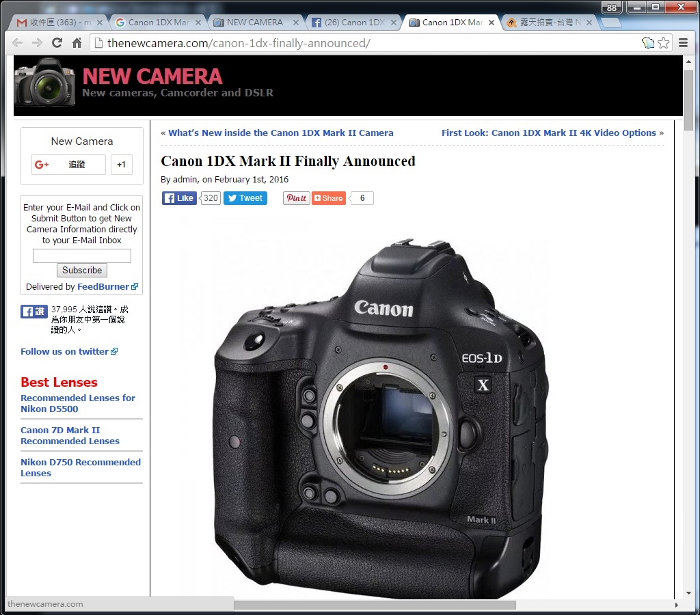Click the byline By admin, February 1st, 2016
Screen dimensions: 700x615
224,180
